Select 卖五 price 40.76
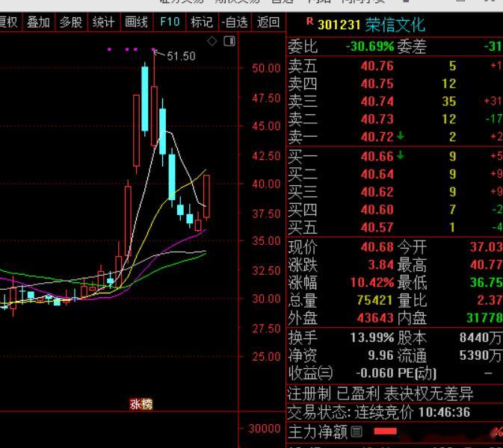 pos(377,66)
